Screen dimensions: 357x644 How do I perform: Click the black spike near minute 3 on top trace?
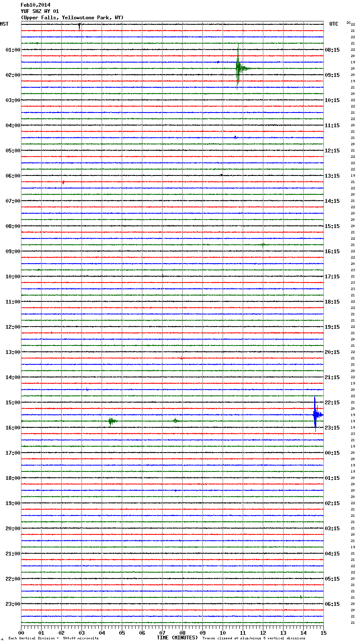(x=79, y=26)
